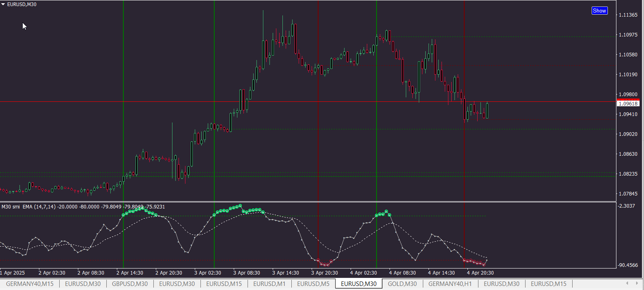Open EURUSD,M30 tab right after GERMANY40,H1
Viewport: 644px width, 290px height.
[x=502, y=284]
